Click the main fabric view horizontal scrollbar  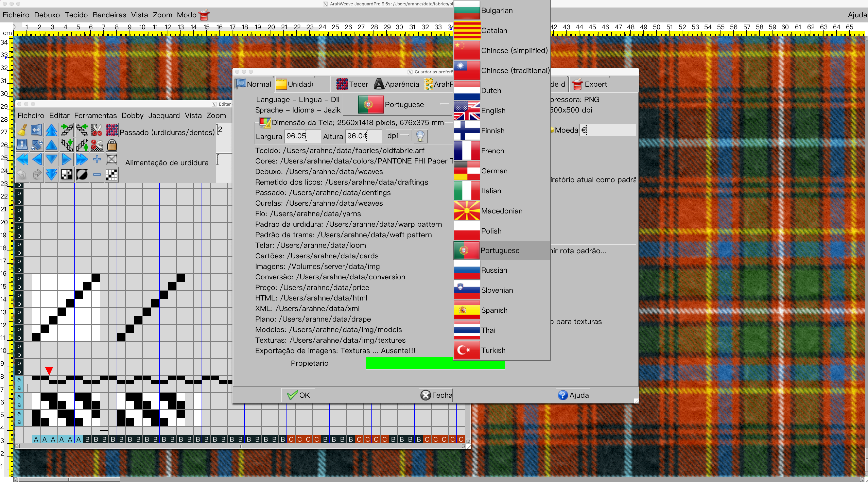pos(438,479)
